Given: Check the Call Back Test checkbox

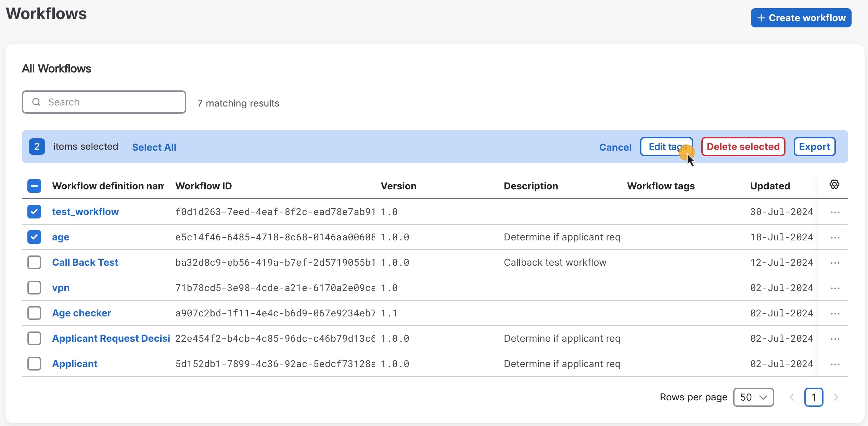Looking at the screenshot, I should 34,262.
